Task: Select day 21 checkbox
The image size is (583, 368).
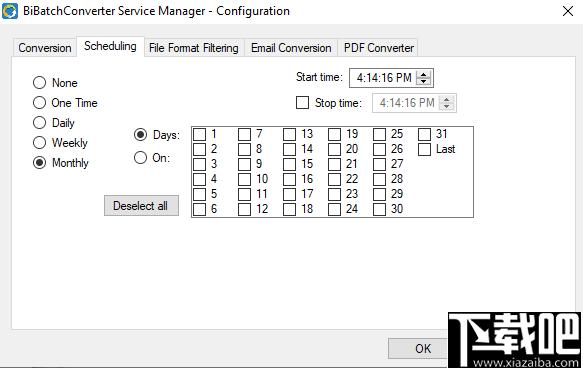Action: click(x=334, y=164)
